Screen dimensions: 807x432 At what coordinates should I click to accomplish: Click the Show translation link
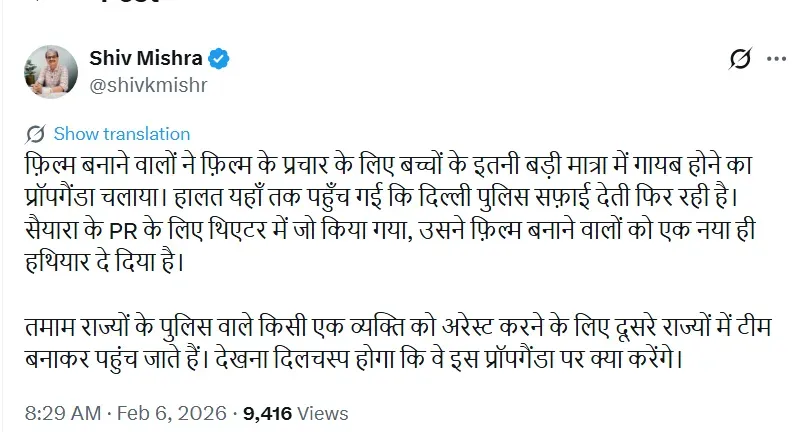click(121, 133)
